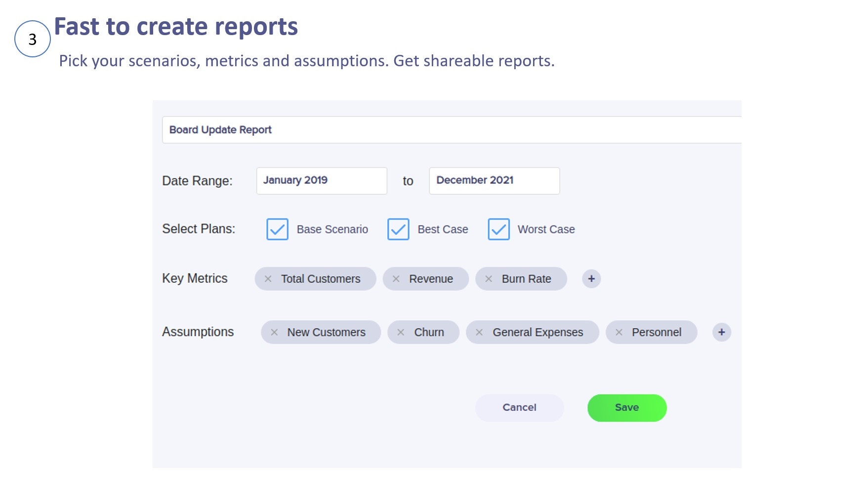Select the Personnel tag label

point(657,332)
